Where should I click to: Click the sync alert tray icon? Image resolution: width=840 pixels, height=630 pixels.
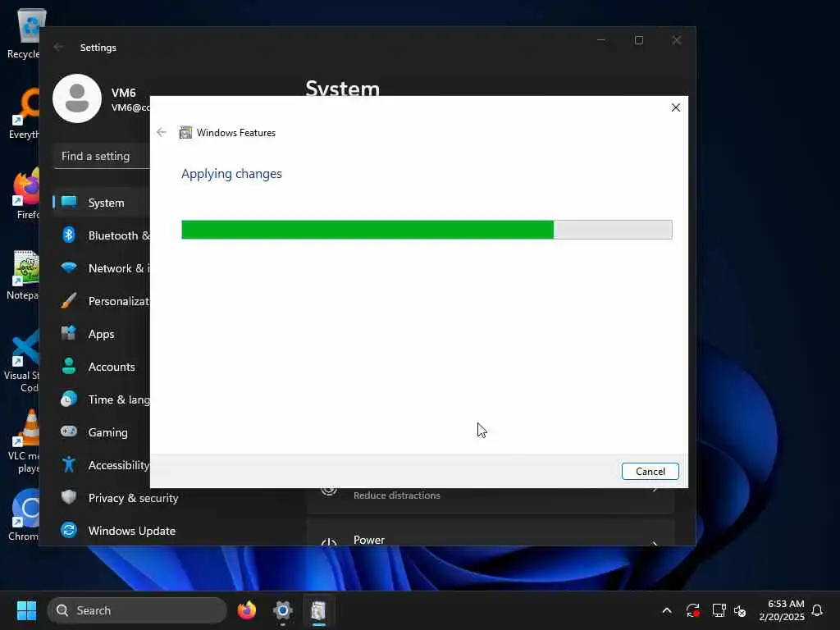(692, 610)
